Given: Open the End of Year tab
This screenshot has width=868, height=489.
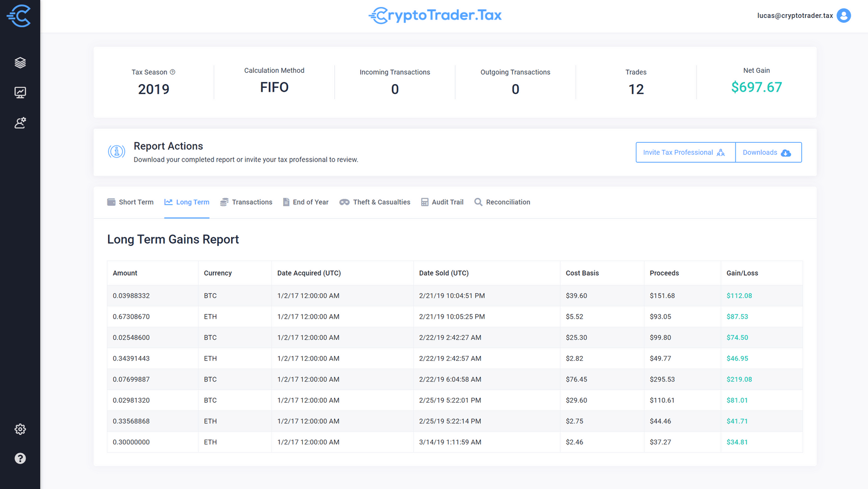Looking at the screenshot, I should pos(305,202).
